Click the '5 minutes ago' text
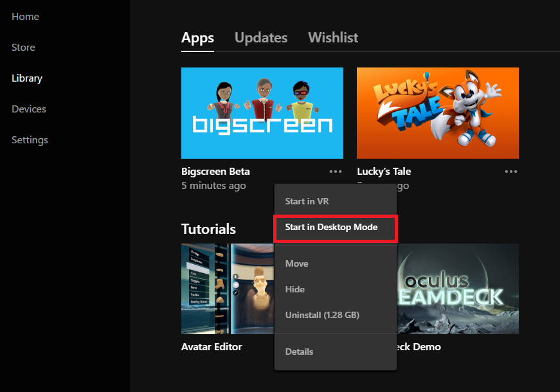Viewport: 560px width, 392px height. tap(213, 186)
